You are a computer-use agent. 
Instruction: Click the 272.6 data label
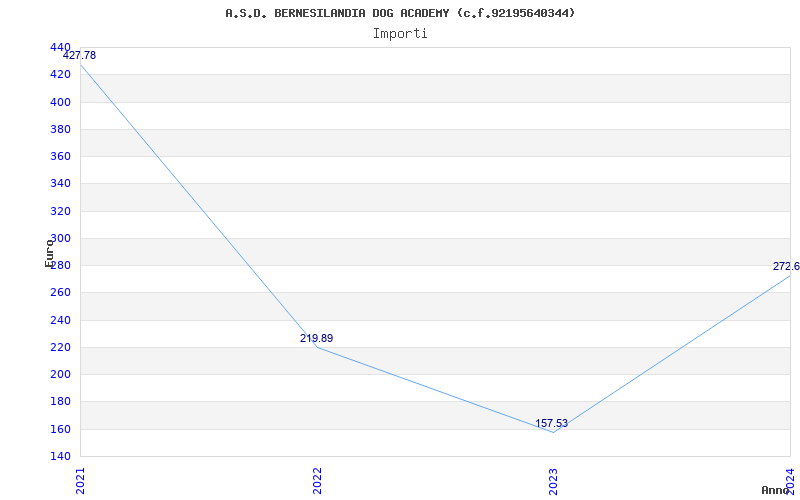click(786, 266)
